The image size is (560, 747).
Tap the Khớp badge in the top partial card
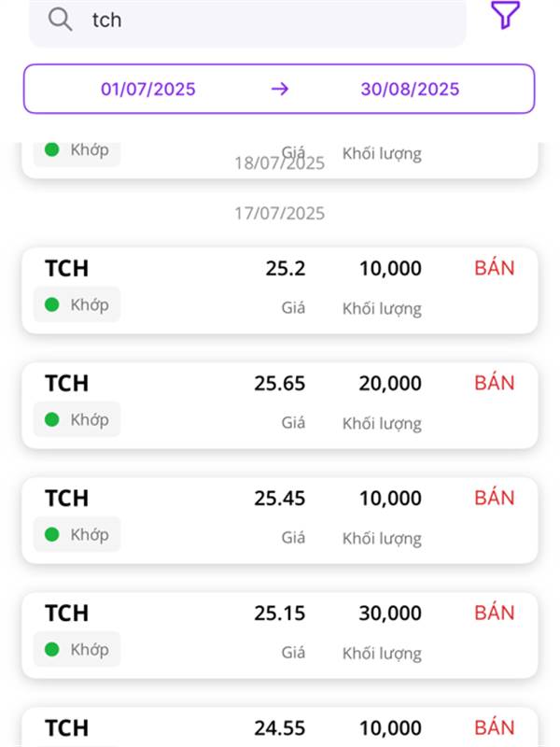[x=77, y=150]
